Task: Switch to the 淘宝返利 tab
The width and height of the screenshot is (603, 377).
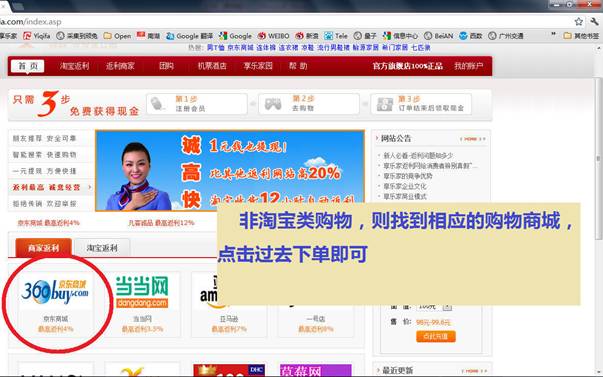Action: [x=102, y=248]
